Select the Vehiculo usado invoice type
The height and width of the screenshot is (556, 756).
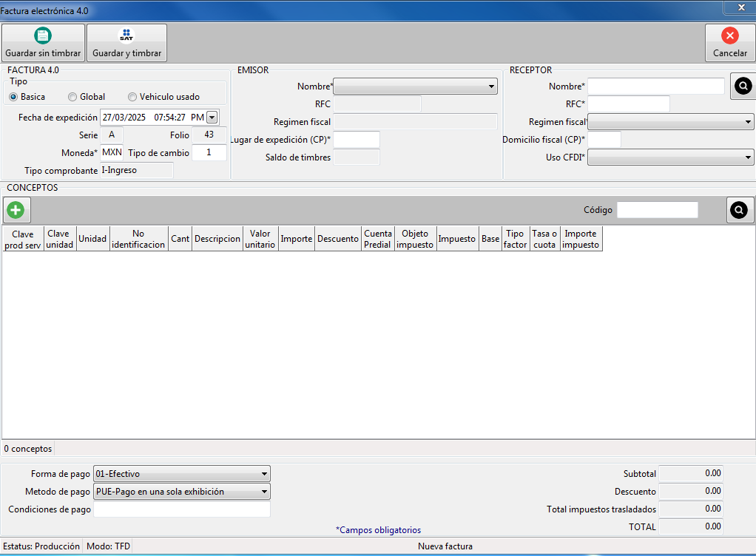click(132, 97)
